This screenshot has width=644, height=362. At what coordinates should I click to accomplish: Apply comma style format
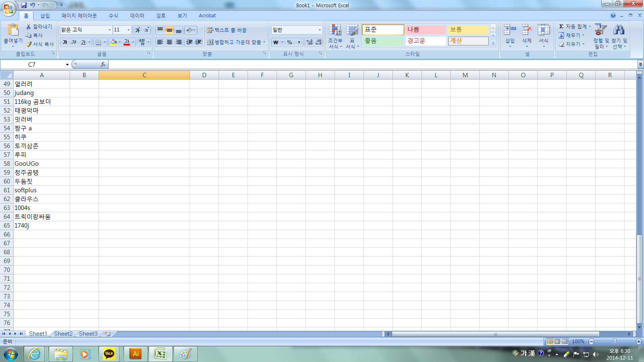click(x=299, y=42)
